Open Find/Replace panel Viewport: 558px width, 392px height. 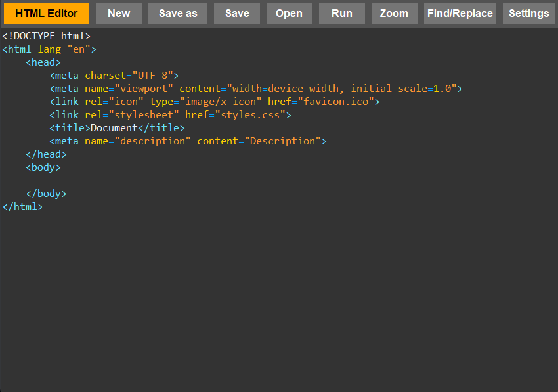pos(460,14)
